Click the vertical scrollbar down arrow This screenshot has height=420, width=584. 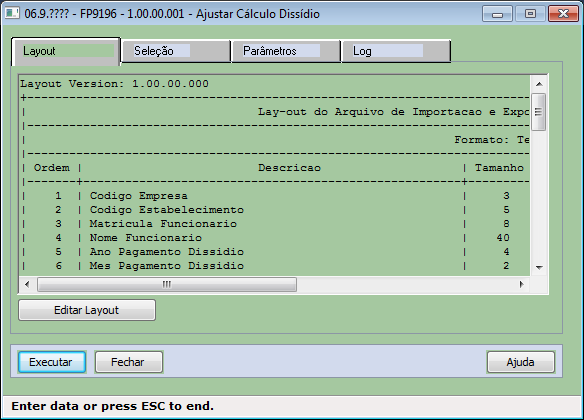[x=539, y=267]
